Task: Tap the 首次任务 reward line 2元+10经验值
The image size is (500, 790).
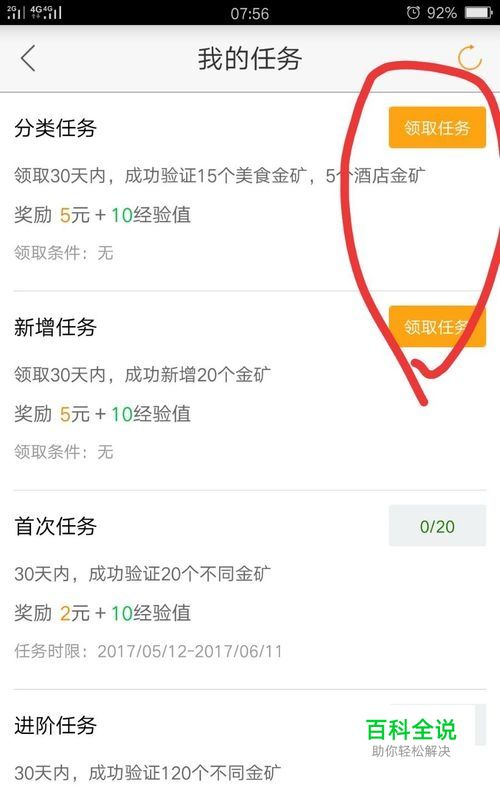Action: [102, 613]
